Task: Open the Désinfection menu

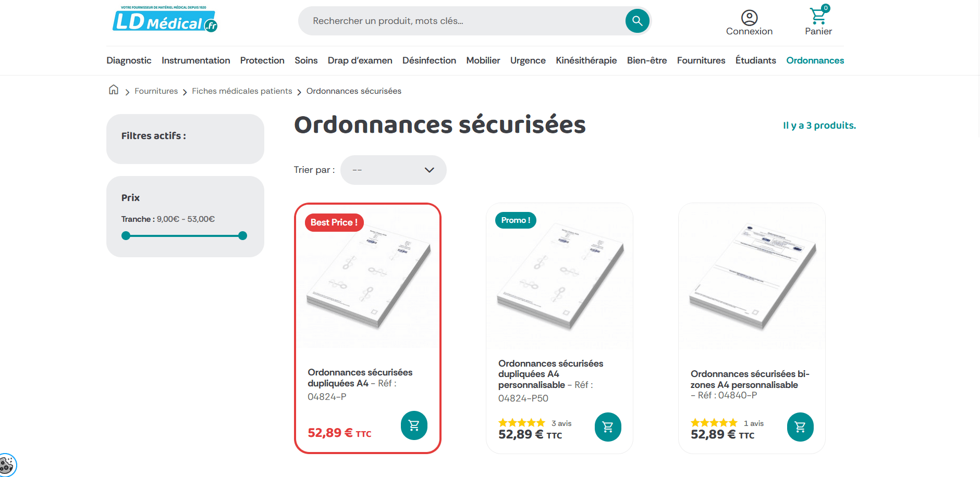Action: pos(429,60)
